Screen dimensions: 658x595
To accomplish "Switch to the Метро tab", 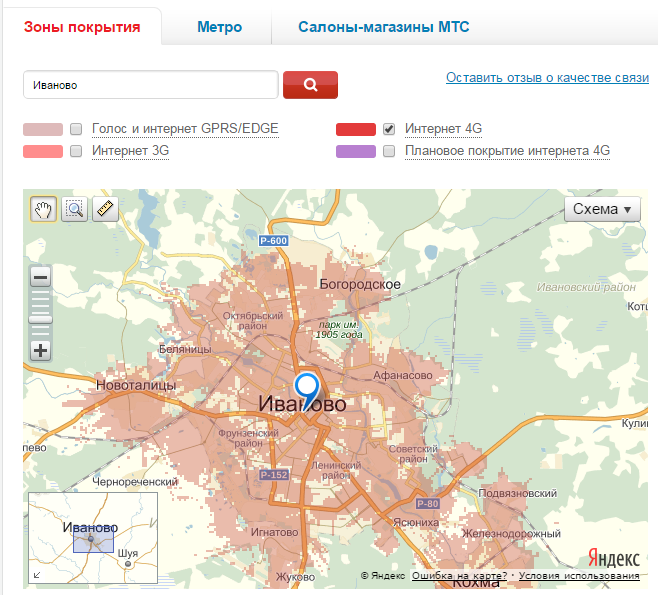I will click(219, 27).
